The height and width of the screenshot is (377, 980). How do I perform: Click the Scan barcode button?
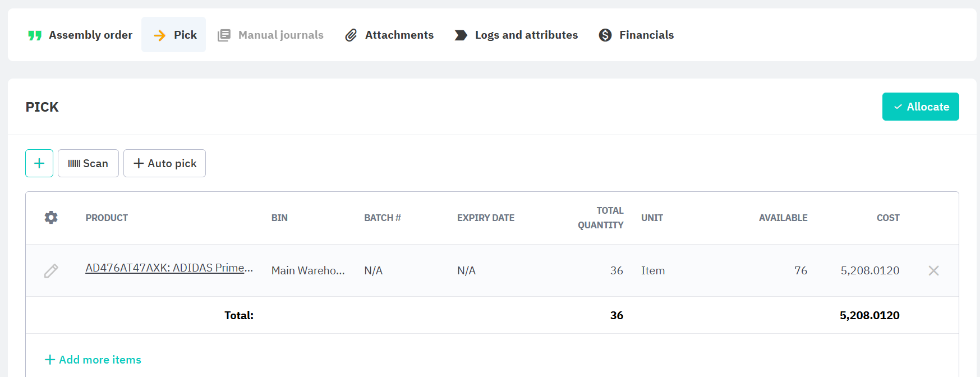click(88, 163)
